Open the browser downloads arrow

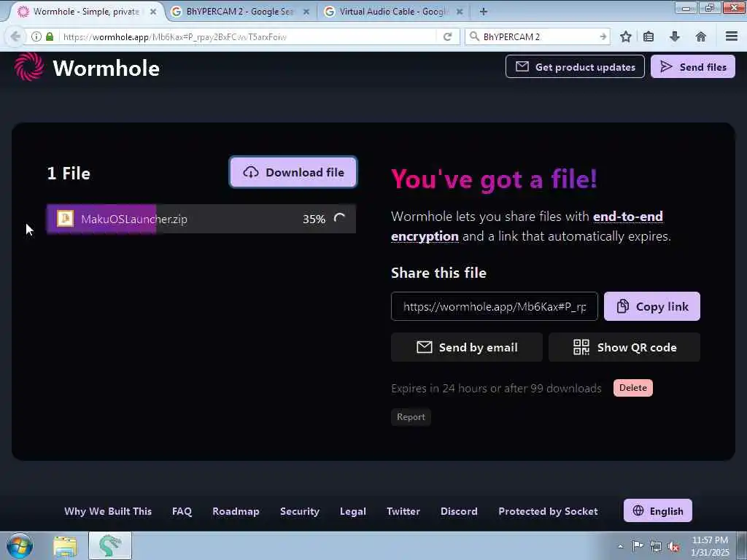[675, 36]
